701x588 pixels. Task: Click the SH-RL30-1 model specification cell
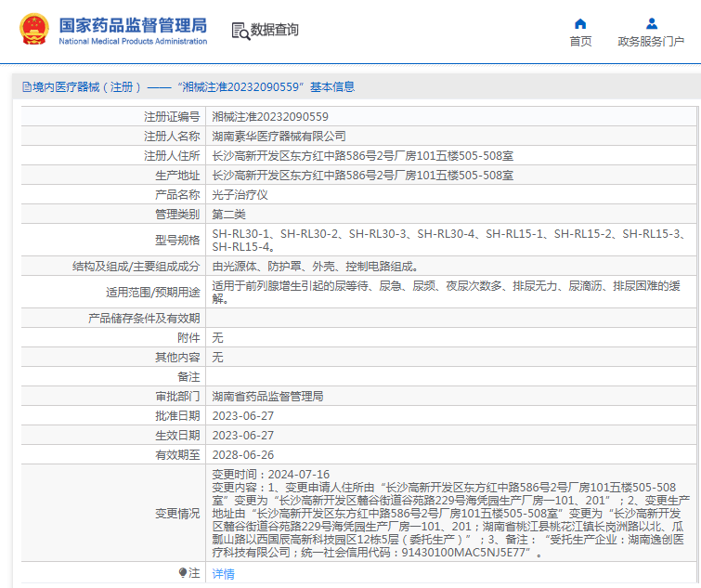click(x=450, y=240)
